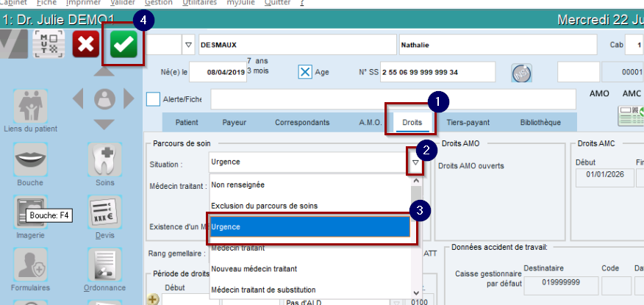
Task: Go to next patient with right arrow
Action: (x=129, y=99)
